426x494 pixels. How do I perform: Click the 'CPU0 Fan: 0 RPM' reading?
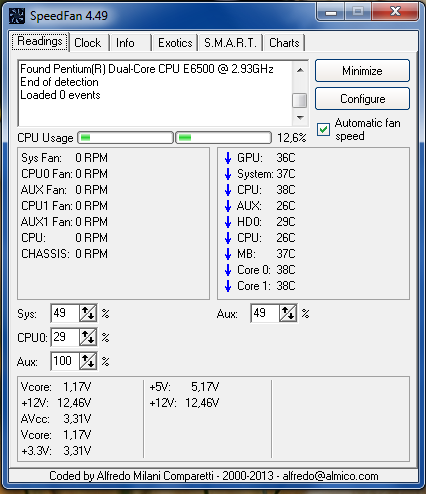tap(64, 174)
